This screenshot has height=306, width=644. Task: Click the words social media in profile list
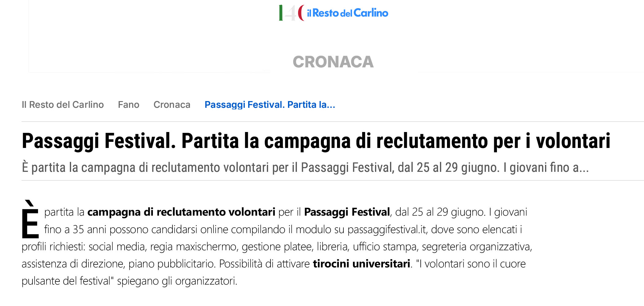(117, 247)
